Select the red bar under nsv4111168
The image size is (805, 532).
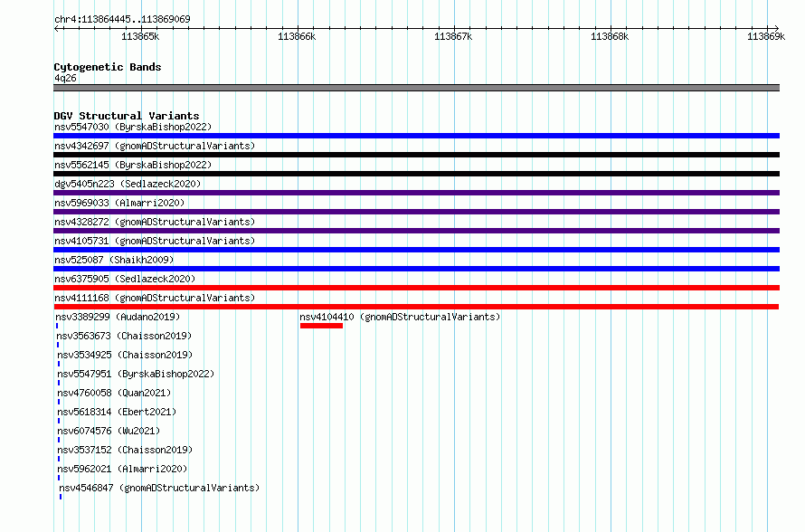(x=416, y=307)
